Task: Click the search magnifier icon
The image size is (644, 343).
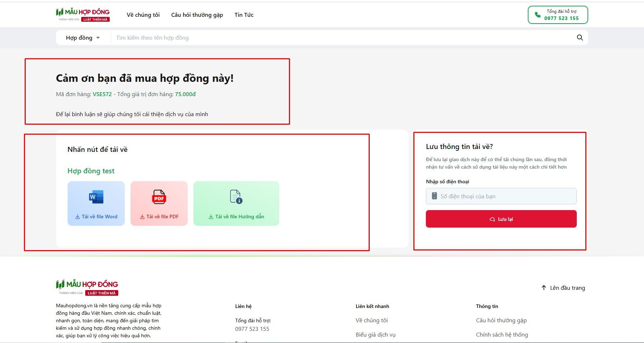Action: [579, 37]
